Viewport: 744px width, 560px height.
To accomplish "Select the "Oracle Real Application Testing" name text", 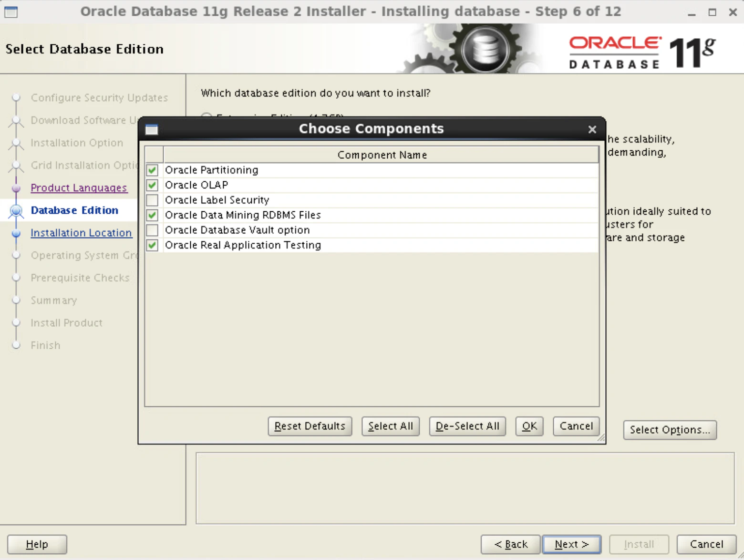I will 243,245.
